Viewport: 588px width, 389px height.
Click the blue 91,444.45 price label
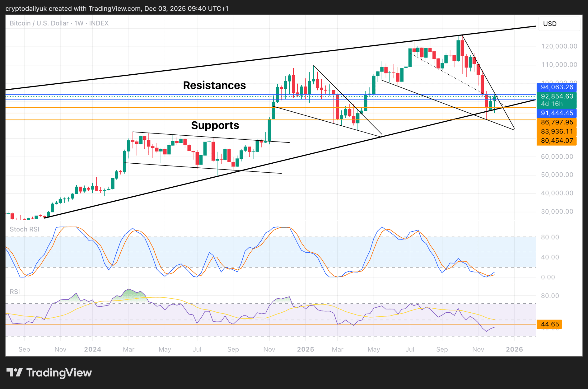[x=556, y=113]
